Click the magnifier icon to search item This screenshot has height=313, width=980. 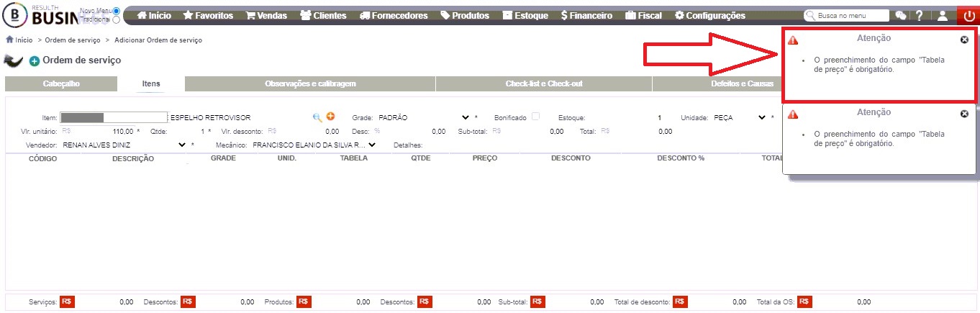tap(317, 117)
